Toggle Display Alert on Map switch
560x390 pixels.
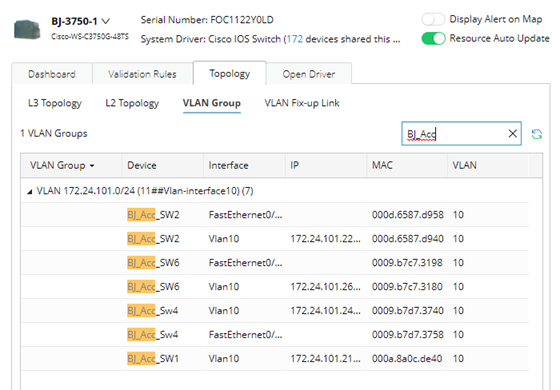pos(433,19)
